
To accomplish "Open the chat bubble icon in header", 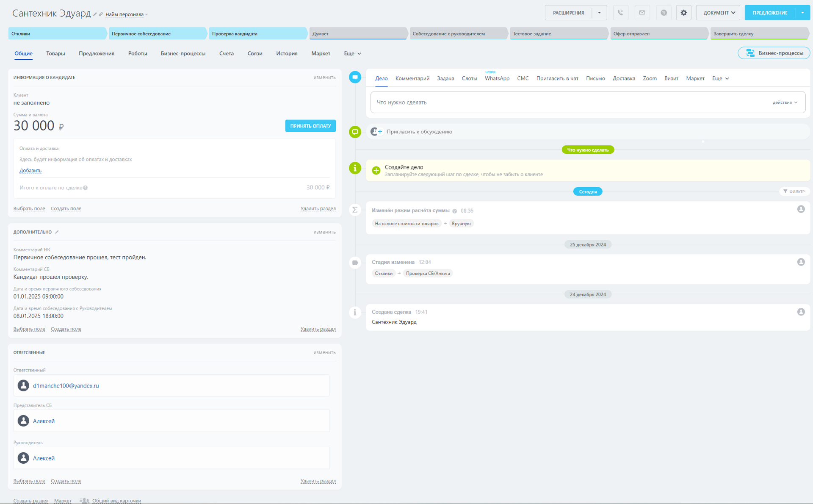I will point(664,13).
